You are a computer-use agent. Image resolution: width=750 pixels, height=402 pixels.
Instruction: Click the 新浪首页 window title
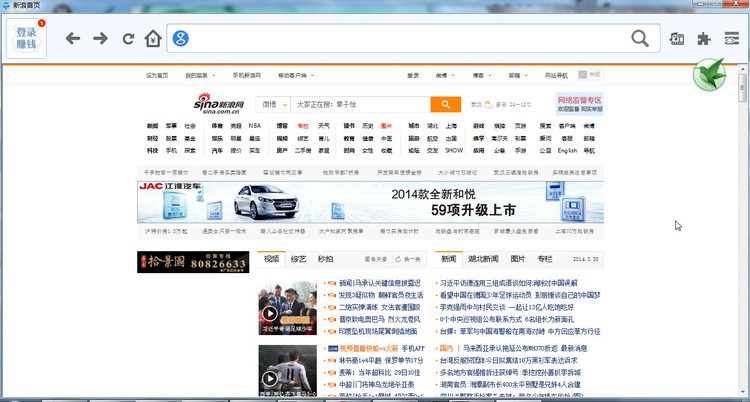[x=26, y=5]
